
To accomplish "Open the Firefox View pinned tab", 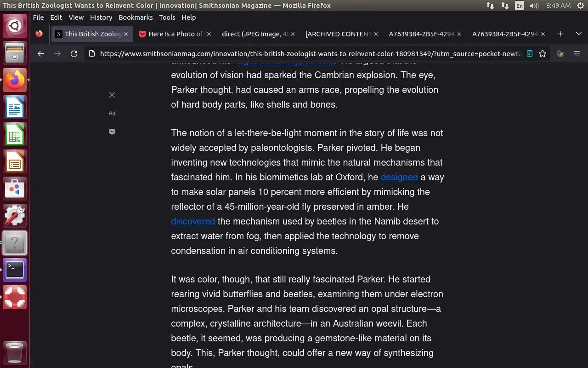I will coord(39,34).
